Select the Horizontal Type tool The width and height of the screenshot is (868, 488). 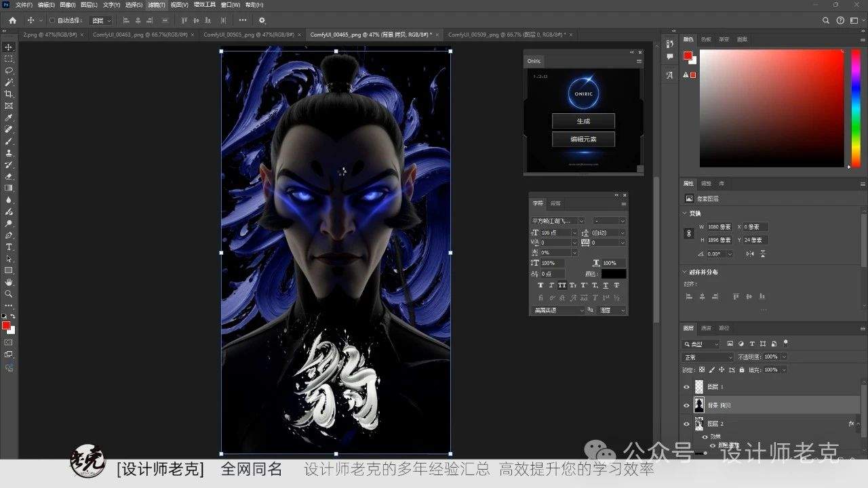pyautogui.click(x=9, y=247)
